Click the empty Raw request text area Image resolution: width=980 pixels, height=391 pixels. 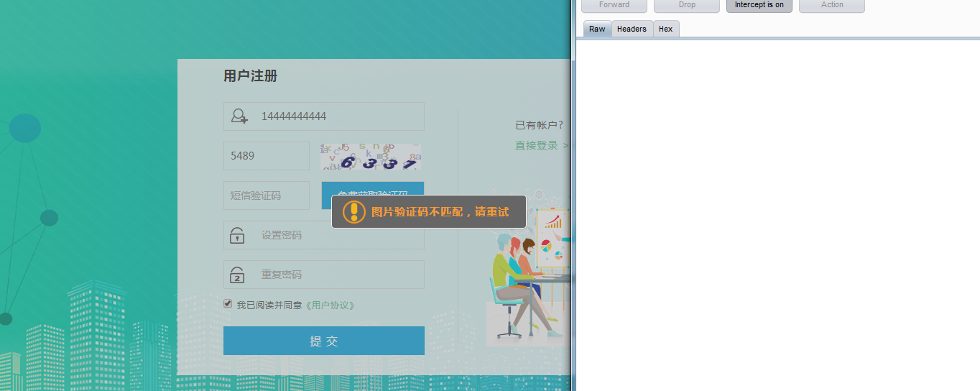(x=777, y=216)
